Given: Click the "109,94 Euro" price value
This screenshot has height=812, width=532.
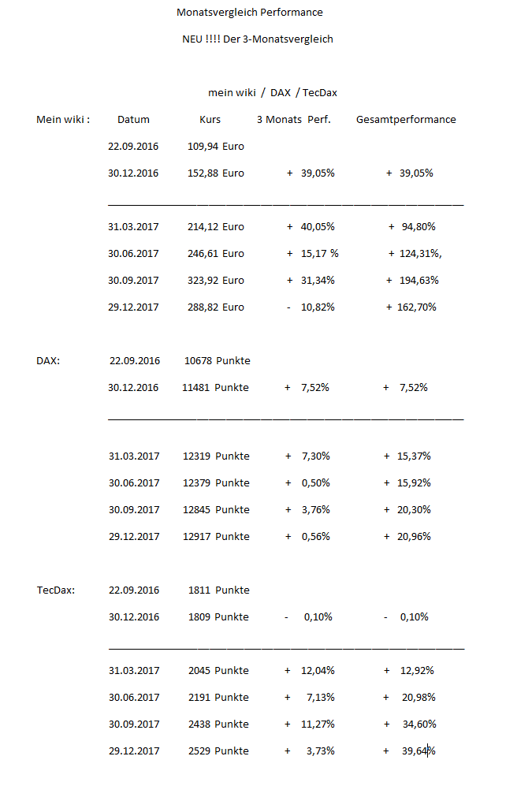Looking at the screenshot, I should (x=215, y=147).
